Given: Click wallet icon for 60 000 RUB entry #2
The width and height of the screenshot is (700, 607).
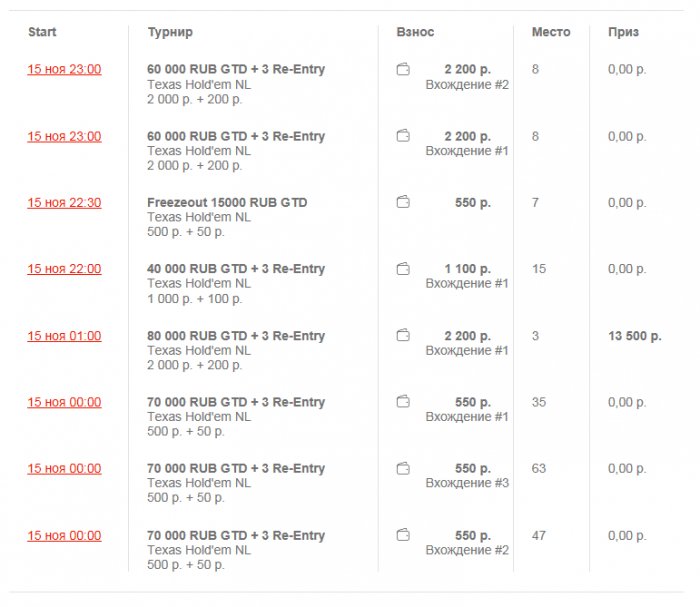Looking at the screenshot, I should [x=403, y=70].
